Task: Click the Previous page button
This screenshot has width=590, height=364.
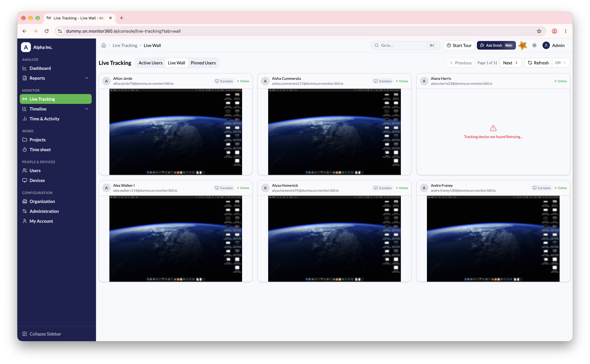Action: click(x=460, y=63)
